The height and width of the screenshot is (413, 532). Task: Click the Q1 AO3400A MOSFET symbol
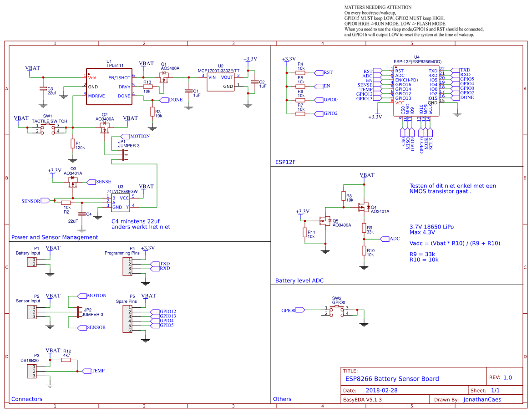164,77
